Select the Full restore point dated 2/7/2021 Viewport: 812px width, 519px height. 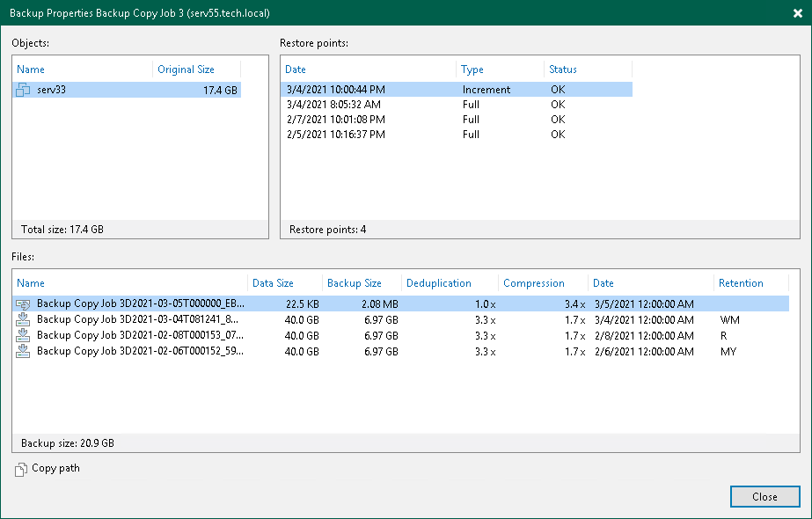[369, 119]
